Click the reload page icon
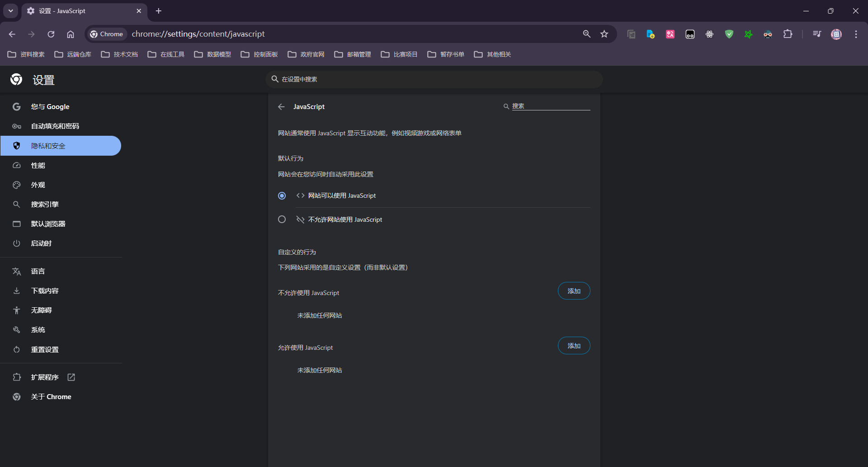Screen dimensions: 868x467 (x=51, y=34)
